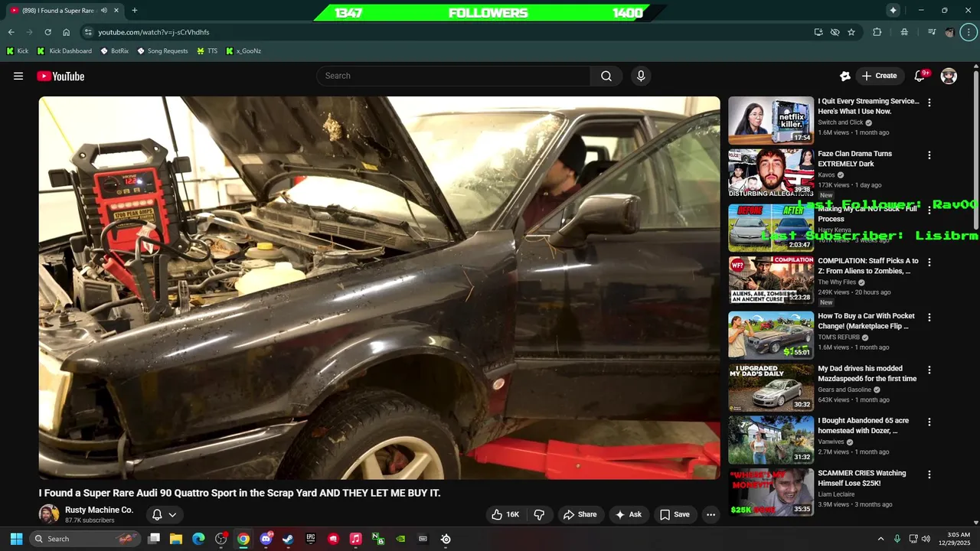The width and height of the screenshot is (980, 551).
Task: Open the 'My Dad drives his modded' thumbnail
Action: tap(771, 387)
